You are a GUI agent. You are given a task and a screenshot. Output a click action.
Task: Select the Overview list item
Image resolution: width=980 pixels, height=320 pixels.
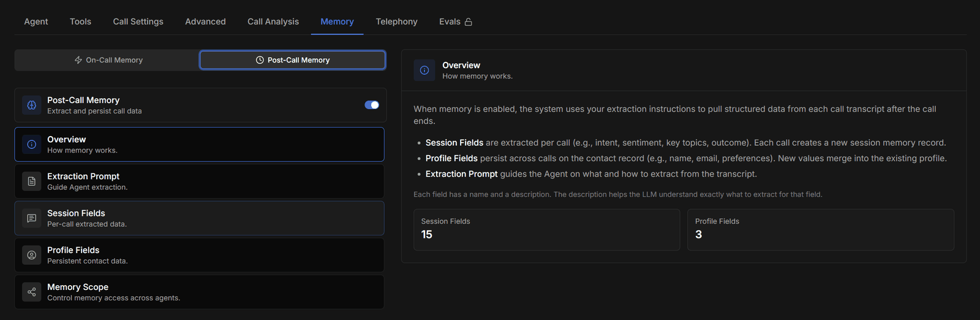pos(199,145)
